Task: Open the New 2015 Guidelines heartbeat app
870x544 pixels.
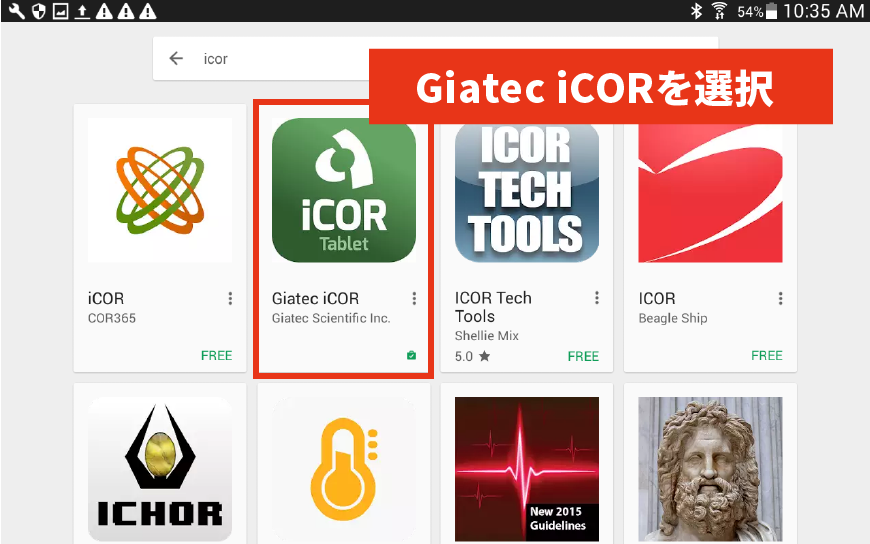Action: 527,469
